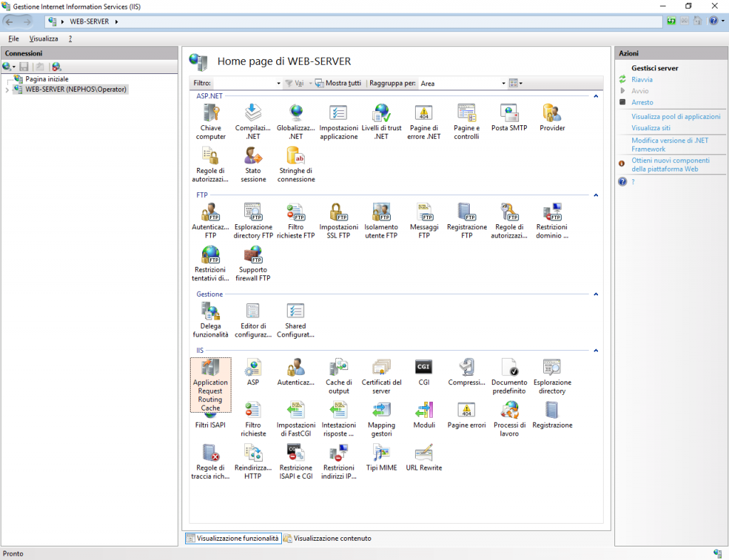Image resolution: width=729 pixels, height=560 pixels.
Task: Open the ? help menu
Action: [x=70, y=38]
